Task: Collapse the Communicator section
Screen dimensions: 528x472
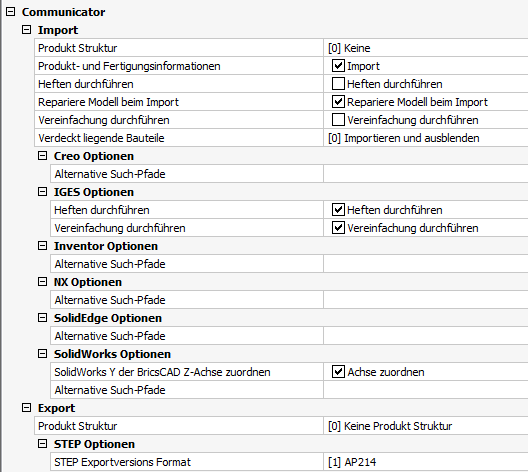Action: tap(10, 12)
